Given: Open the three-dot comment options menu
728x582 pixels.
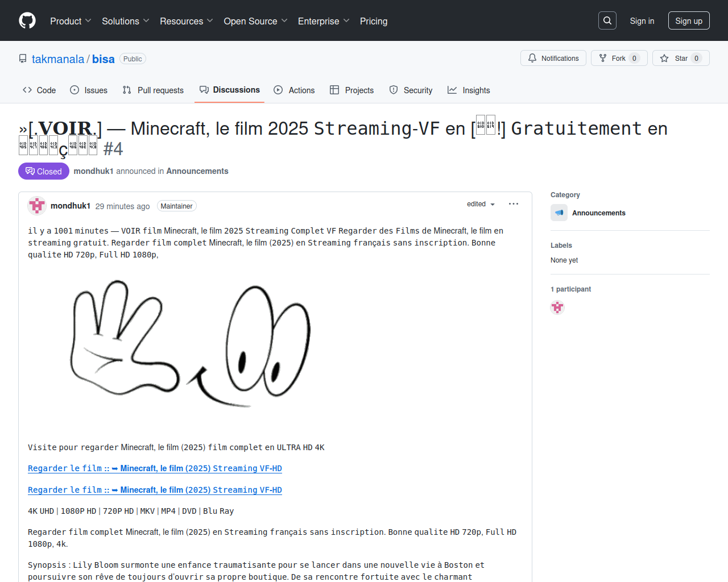Looking at the screenshot, I should pyautogui.click(x=514, y=204).
